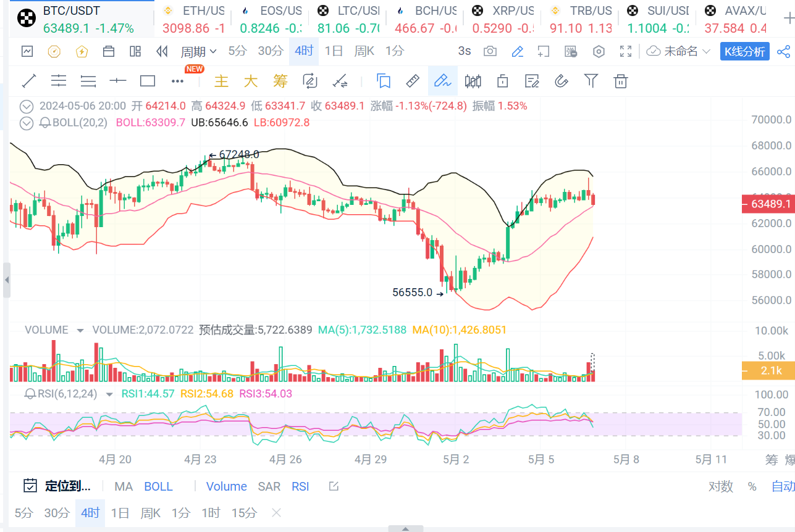
Task: Open the hexagon chart settings icon
Action: tap(598, 51)
